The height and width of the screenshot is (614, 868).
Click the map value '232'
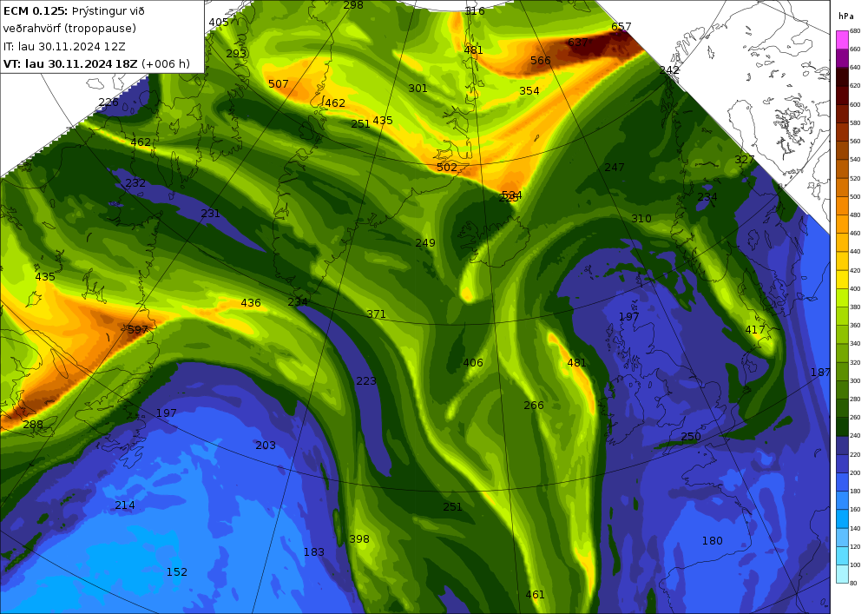coord(135,182)
